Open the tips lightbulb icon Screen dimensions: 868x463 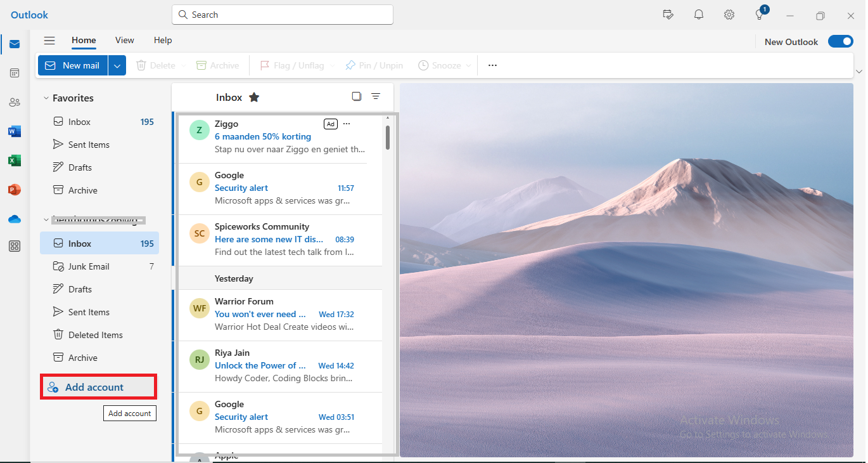click(x=760, y=15)
